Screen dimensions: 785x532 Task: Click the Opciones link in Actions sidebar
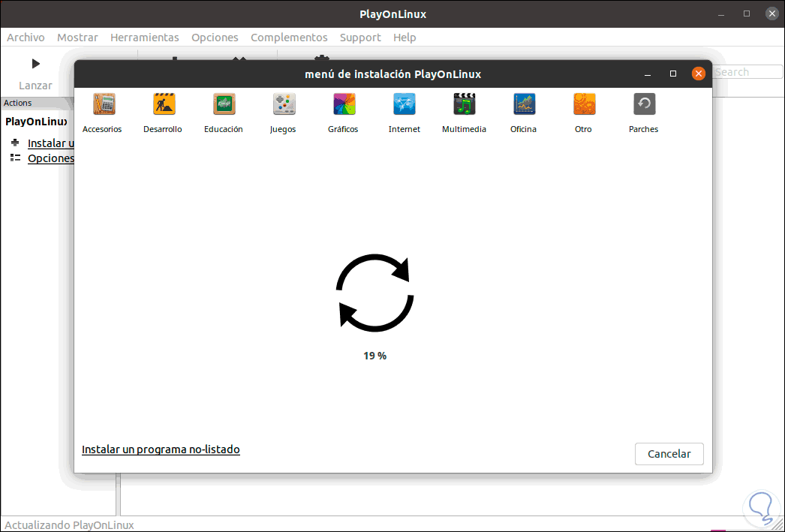pyautogui.click(x=50, y=158)
